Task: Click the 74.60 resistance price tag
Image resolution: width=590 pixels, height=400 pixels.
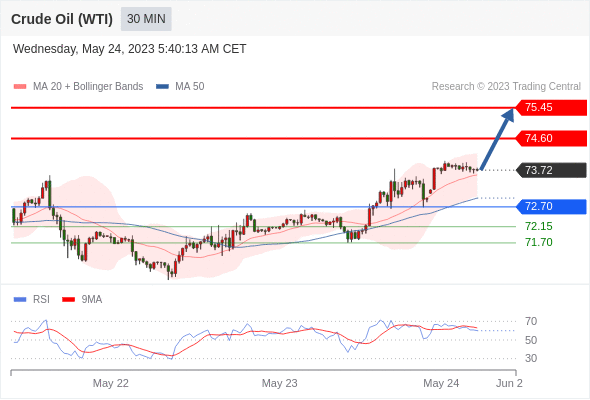Action: point(551,138)
